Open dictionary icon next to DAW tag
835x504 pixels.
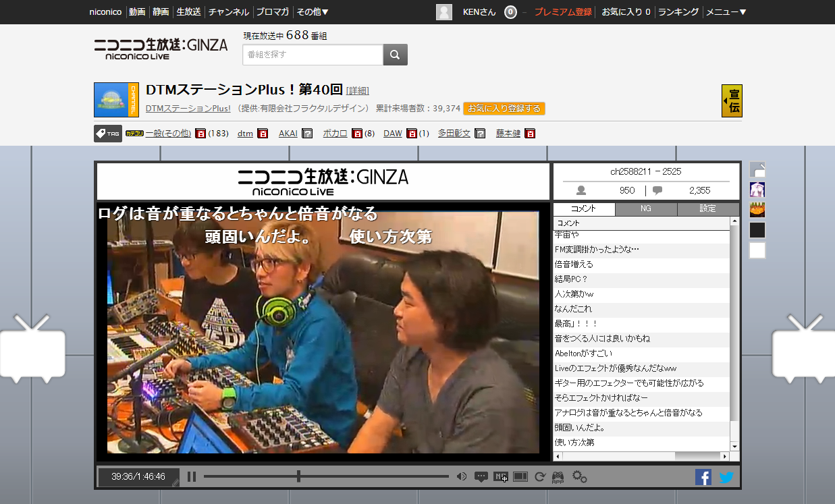point(411,134)
